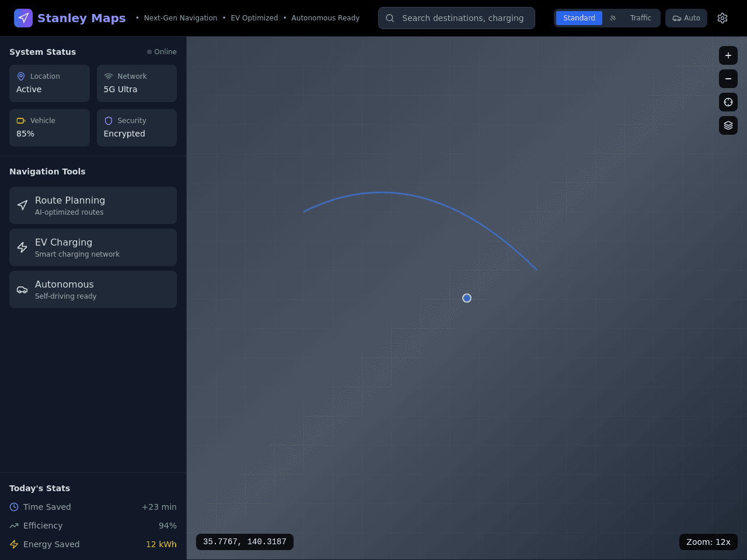Click the search magnifier icon

tap(390, 18)
